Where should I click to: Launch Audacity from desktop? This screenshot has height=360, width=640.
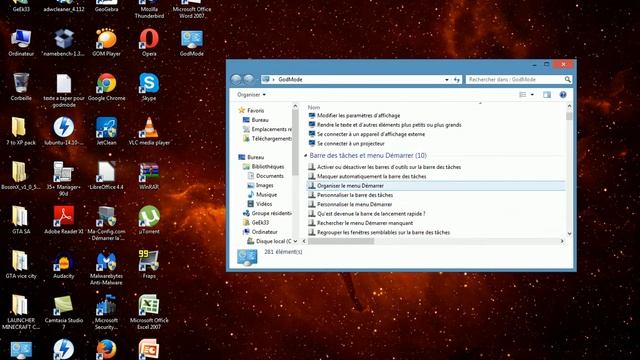(64, 264)
